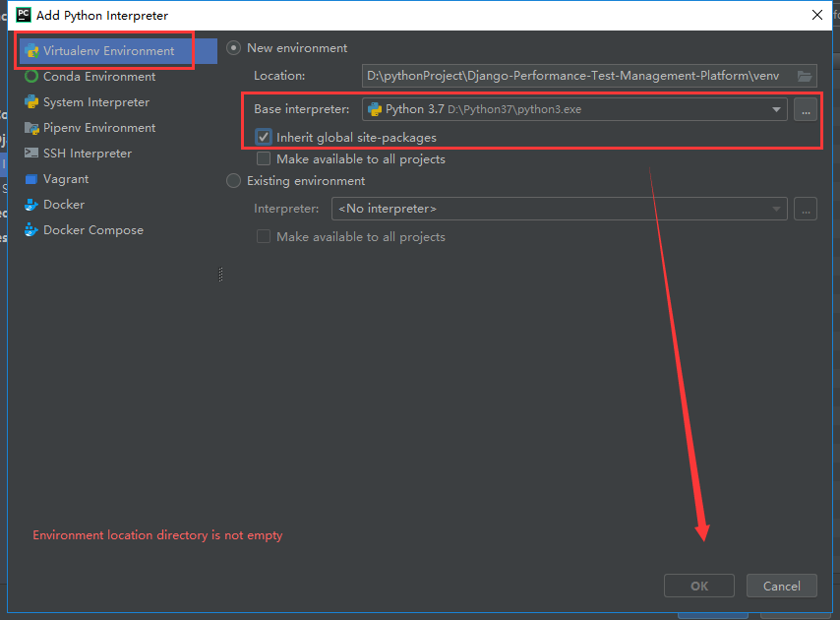The height and width of the screenshot is (620, 840).
Task: Click the Pipenv Environment icon
Action: (31, 128)
